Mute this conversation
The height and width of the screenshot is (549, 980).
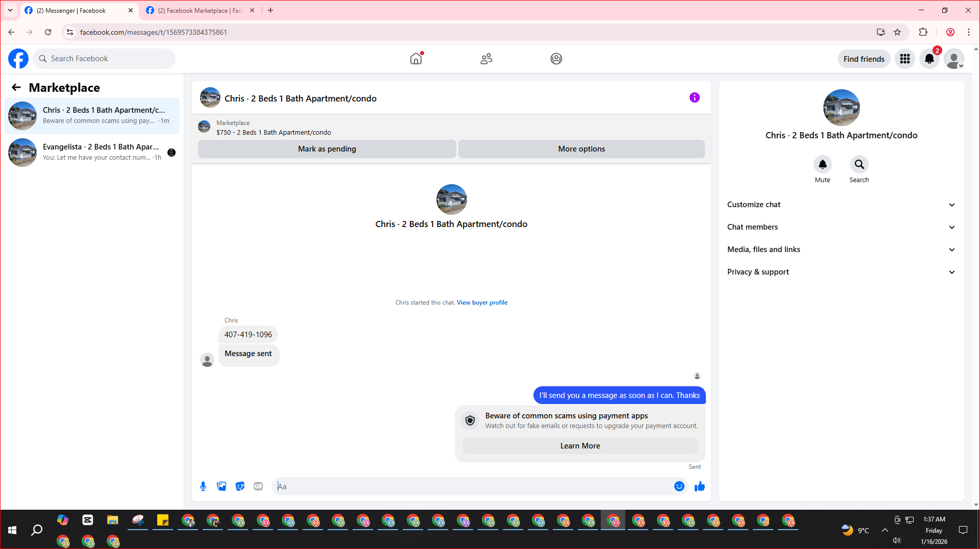[x=822, y=164]
